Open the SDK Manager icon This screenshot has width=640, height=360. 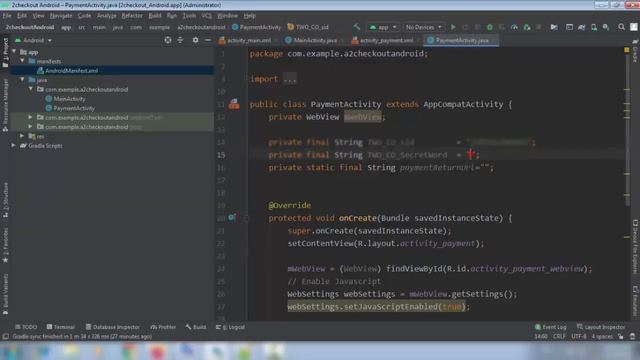606,27
